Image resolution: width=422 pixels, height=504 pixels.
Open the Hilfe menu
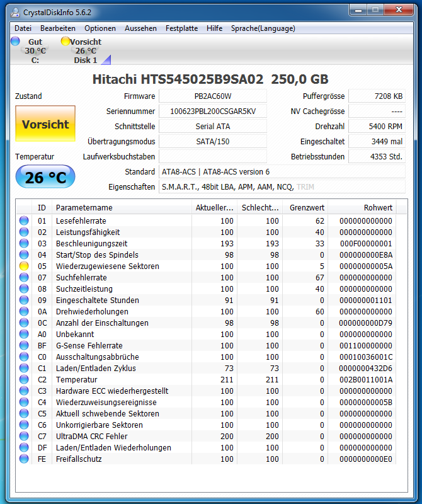[214, 28]
